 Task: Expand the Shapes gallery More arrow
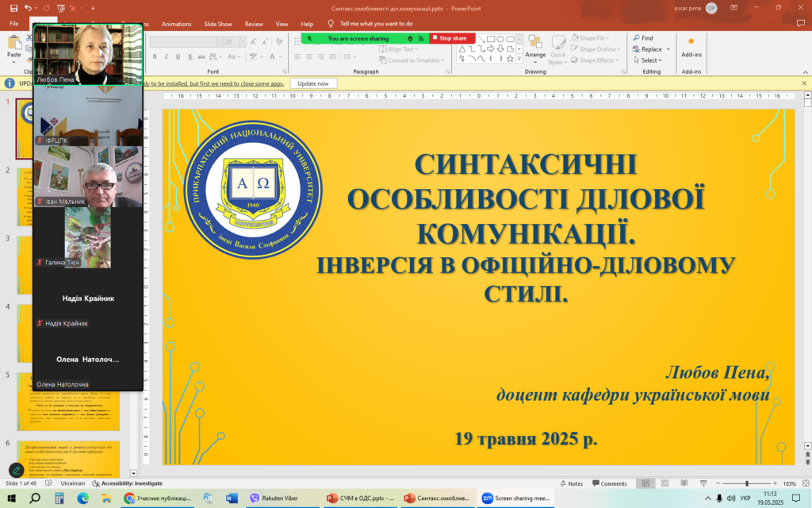pos(519,60)
